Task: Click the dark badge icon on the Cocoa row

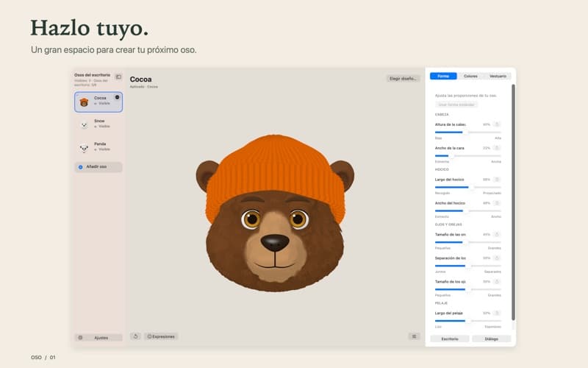Action: (117, 97)
